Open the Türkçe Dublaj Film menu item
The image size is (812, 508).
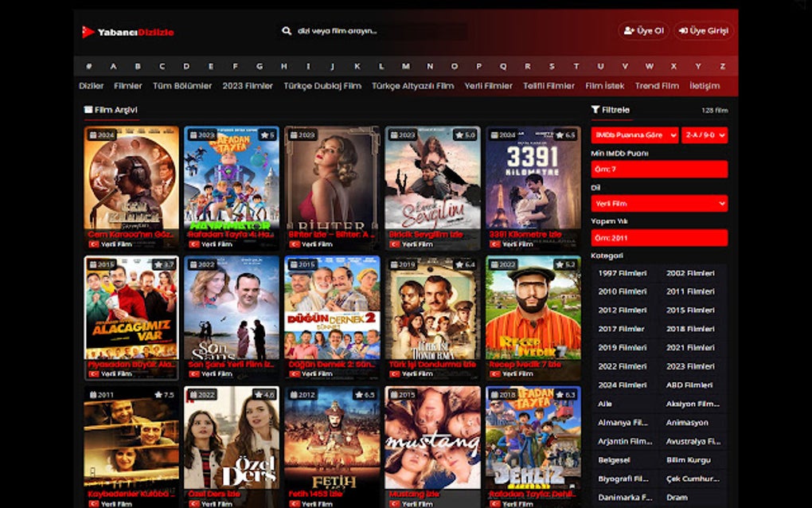click(322, 86)
